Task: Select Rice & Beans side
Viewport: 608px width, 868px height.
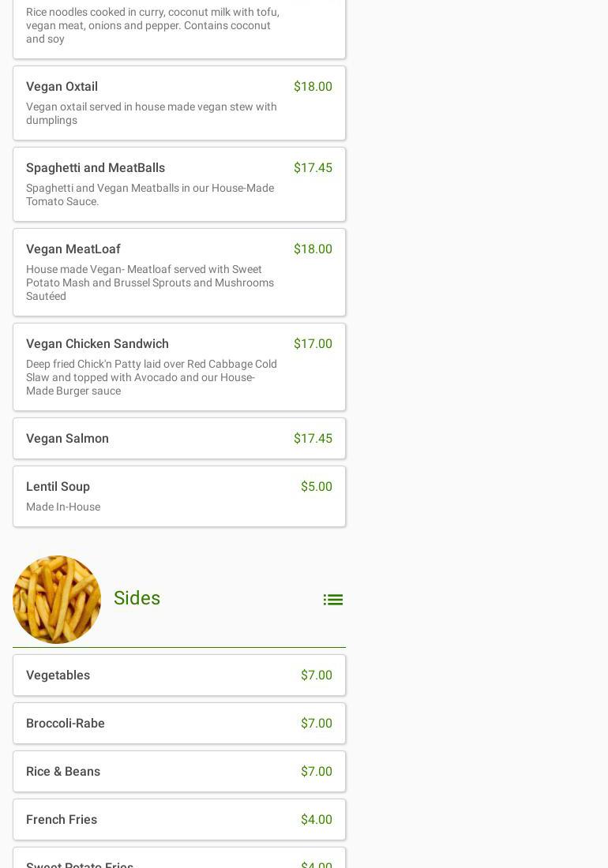Action: [178, 771]
